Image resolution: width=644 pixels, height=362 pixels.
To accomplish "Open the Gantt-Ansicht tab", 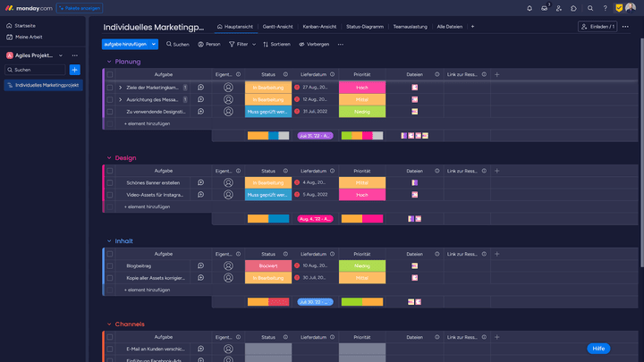I will point(279,27).
